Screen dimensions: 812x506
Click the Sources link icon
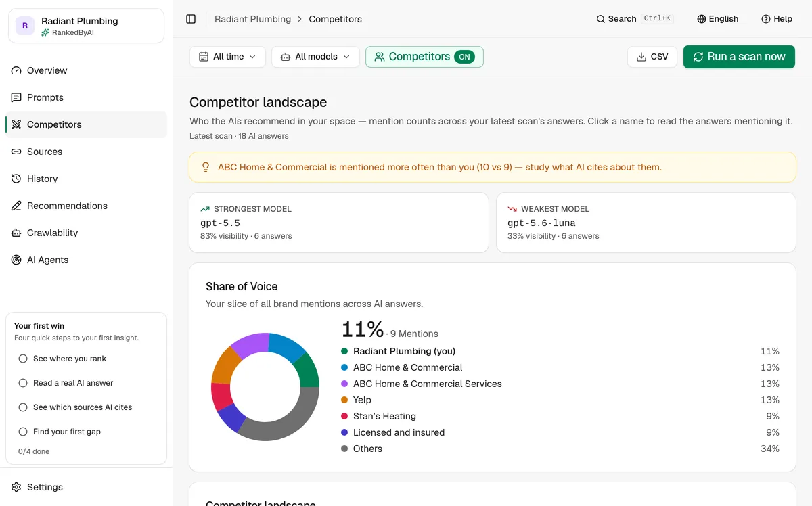click(16, 152)
